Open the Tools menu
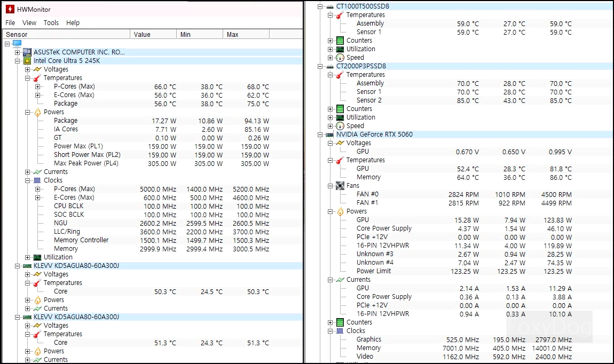Image resolution: width=614 pixels, height=364 pixels. click(51, 23)
